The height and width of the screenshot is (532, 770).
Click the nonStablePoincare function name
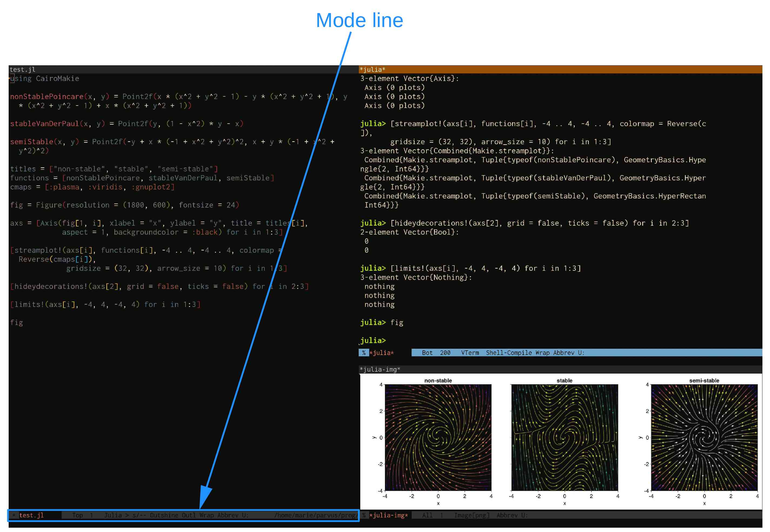[47, 97]
